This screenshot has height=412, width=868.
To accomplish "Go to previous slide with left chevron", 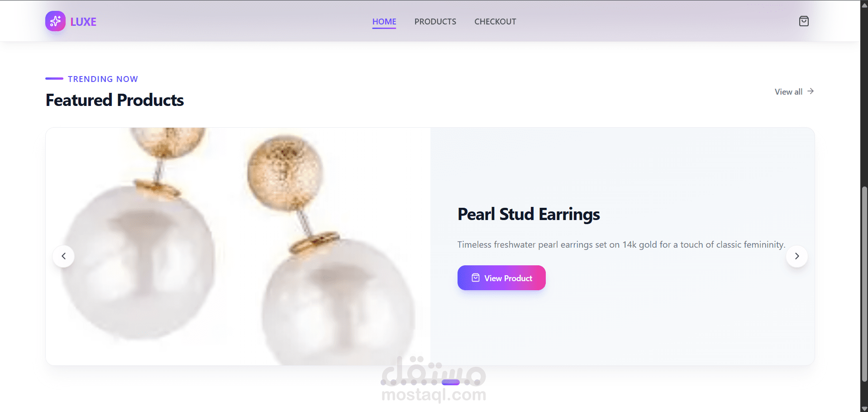I will (x=64, y=256).
